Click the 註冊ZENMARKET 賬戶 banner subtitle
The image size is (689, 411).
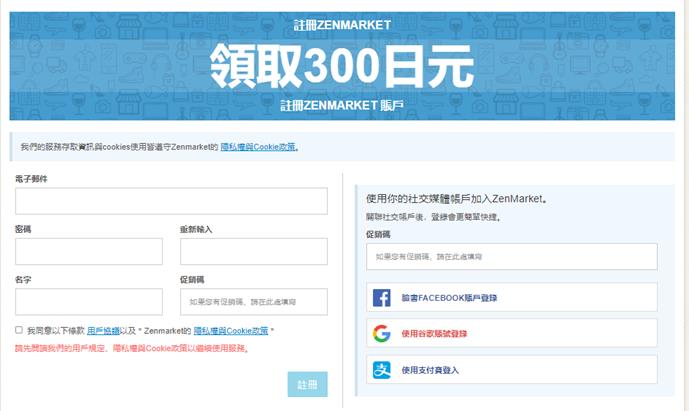(x=342, y=105)
